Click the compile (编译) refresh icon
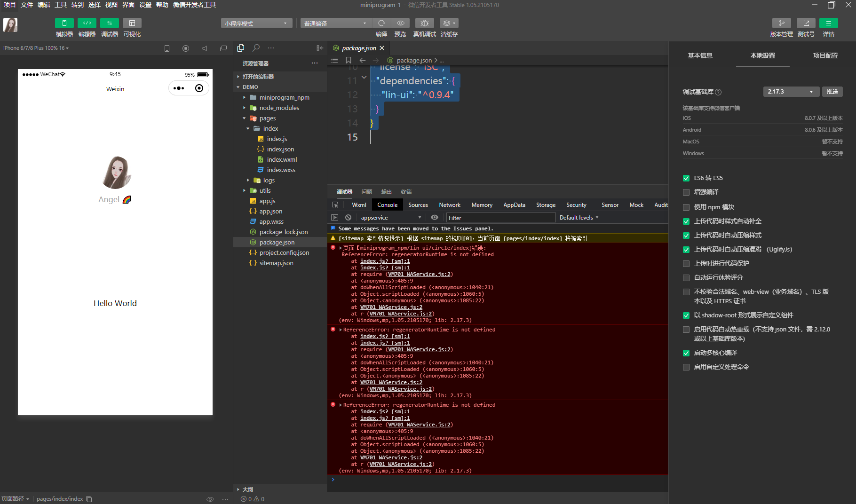This screenshot has height=504, width=856. pos(381,23)
